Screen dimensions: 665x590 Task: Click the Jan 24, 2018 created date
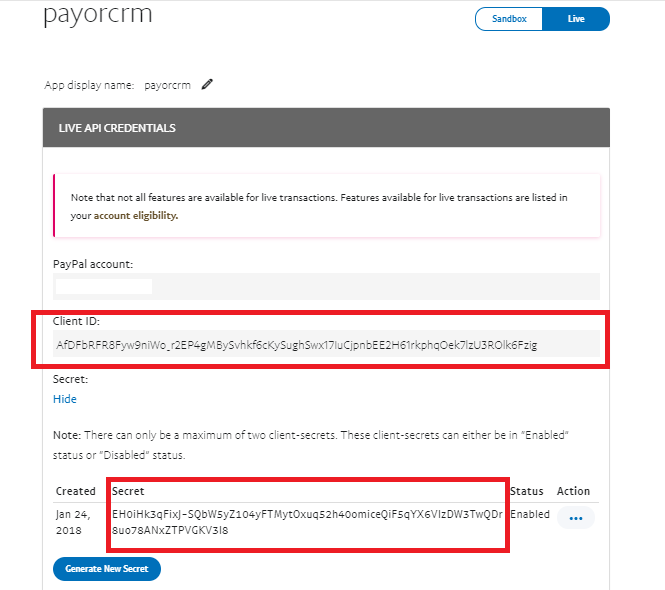tap(76, 521)
